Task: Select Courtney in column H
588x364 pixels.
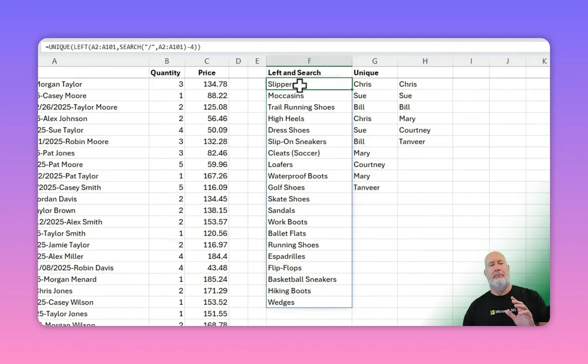Action: pos(415,130)
